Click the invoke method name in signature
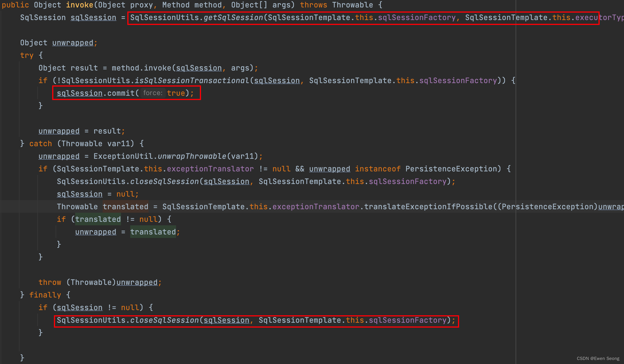Screen dimensions: 624x364 [x=79, y=5]
